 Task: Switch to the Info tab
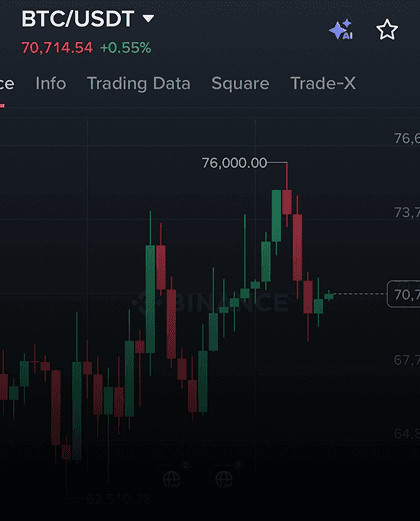tap(51, 83)
